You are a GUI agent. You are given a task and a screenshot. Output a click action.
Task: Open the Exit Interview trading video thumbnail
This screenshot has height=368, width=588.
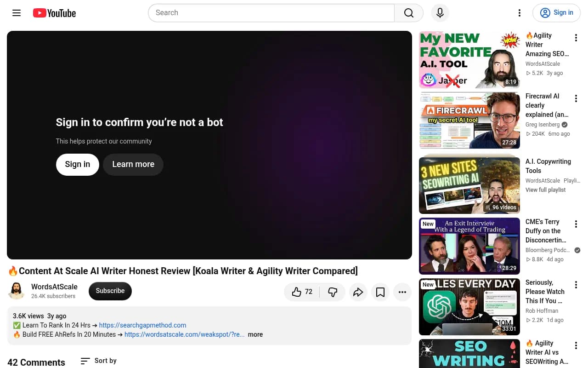(469, 246)
